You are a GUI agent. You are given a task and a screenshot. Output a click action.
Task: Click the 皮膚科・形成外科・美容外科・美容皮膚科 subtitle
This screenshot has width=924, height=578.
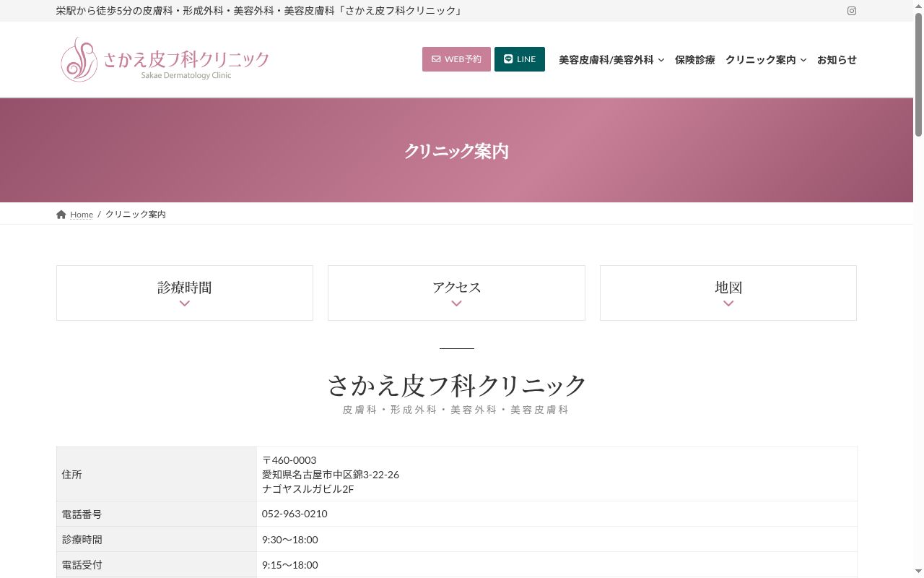[x=456, y=410]
